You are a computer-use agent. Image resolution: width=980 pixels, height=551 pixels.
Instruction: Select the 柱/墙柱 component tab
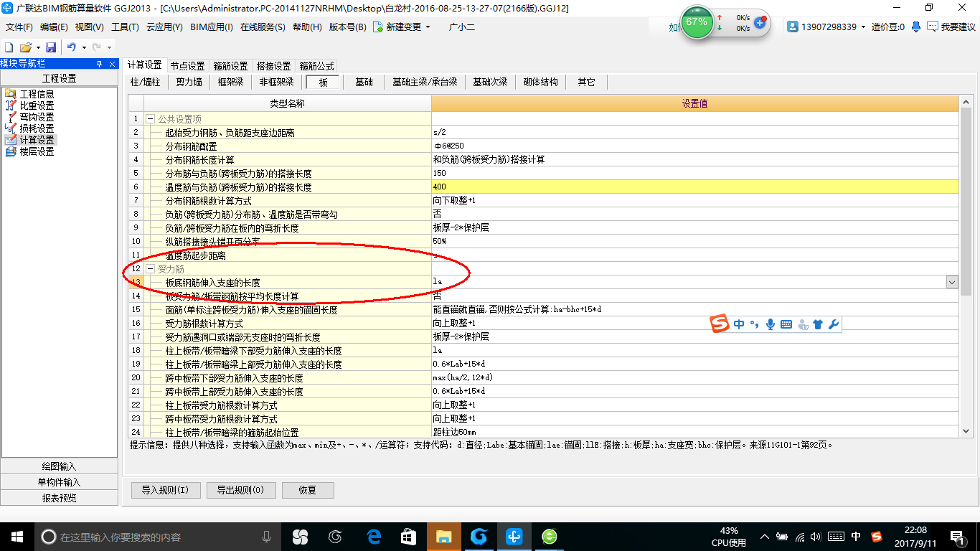click(146, 83)
